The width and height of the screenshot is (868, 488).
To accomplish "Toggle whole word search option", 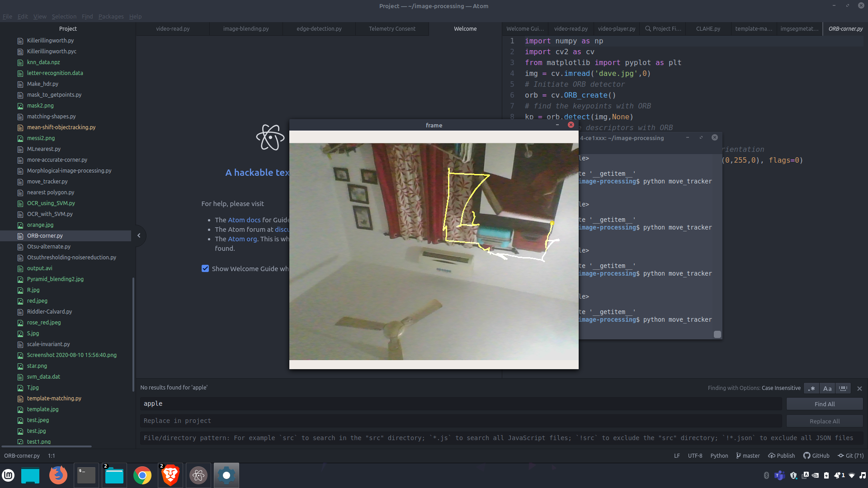I will pyautogui.click(x=843, y=389).
